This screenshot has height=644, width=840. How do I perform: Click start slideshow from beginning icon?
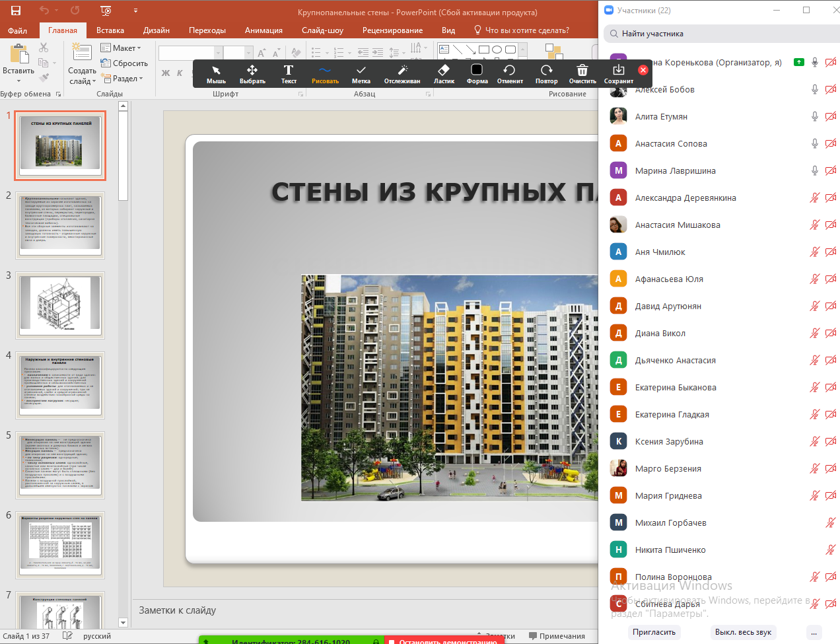(106, 11)
